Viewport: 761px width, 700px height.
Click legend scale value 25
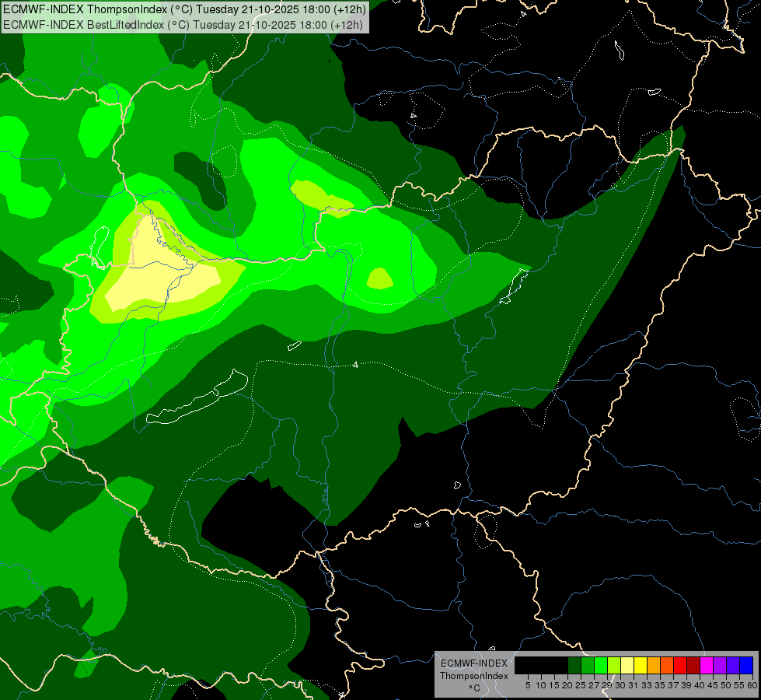pyautogui.click(x=581, y=685)
